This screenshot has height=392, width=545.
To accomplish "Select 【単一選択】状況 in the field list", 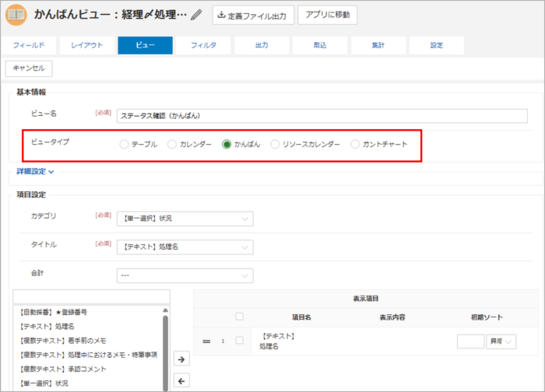I will (44, 383).
